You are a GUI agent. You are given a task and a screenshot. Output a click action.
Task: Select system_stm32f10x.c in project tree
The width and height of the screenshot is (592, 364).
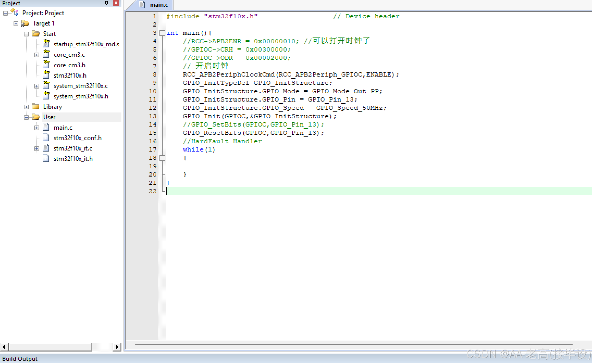point(81,86)
